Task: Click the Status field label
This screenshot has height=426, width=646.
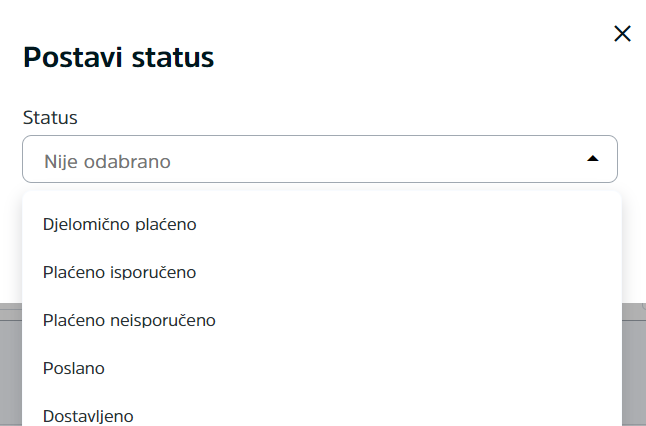Action: pos(50,117)
